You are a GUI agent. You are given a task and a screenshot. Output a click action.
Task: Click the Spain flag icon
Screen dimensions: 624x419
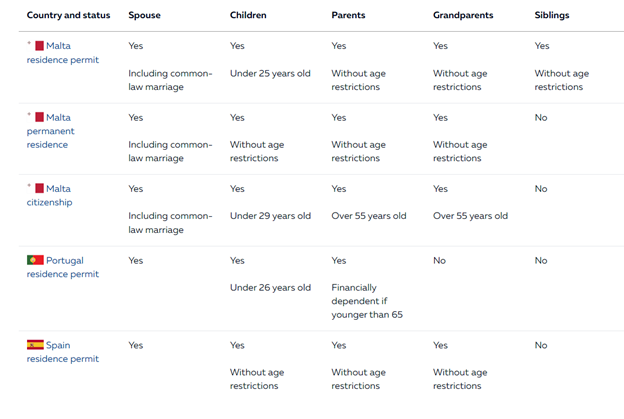coord(35,345)
